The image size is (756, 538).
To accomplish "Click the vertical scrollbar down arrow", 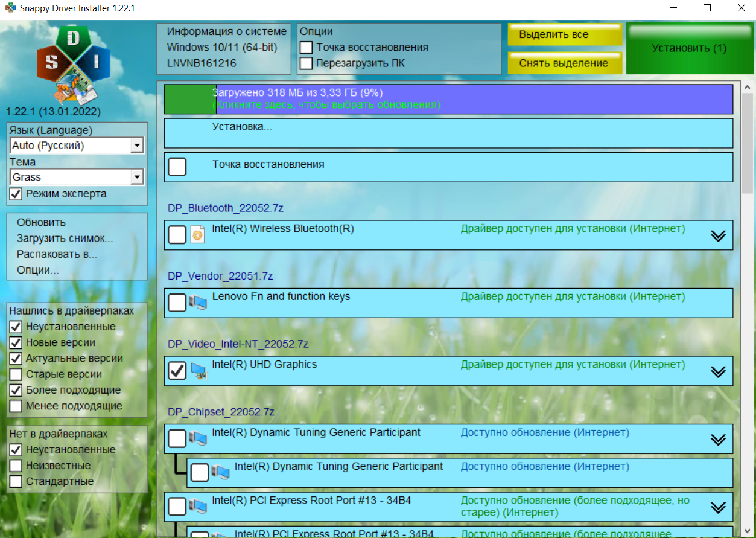I will (x=748, y=531).
